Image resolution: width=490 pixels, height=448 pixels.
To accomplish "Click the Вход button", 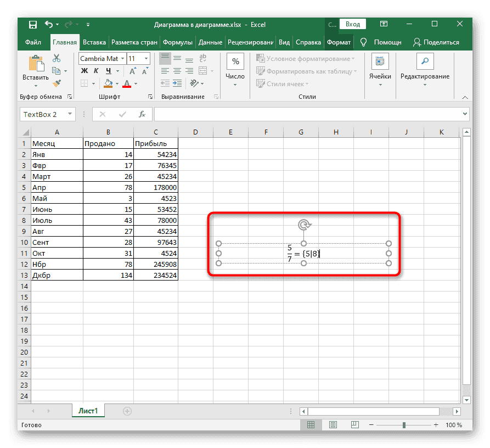I will click(x=353, y=24).
